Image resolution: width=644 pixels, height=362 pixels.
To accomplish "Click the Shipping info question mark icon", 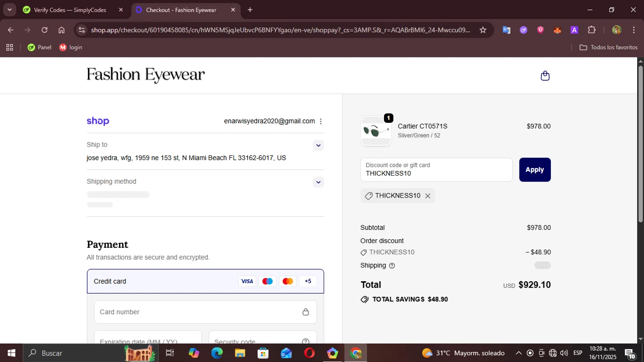I will [x=392, y=266].
